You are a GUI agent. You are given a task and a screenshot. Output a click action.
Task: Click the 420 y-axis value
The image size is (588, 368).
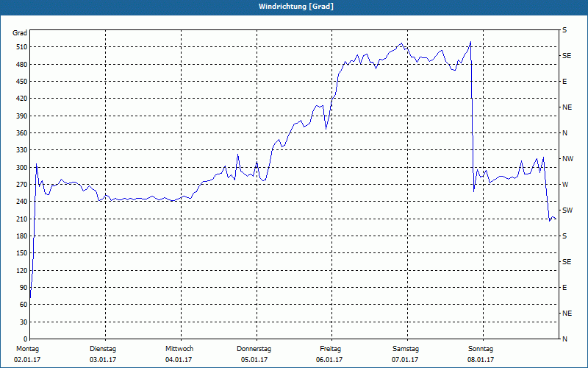(22, 99)
